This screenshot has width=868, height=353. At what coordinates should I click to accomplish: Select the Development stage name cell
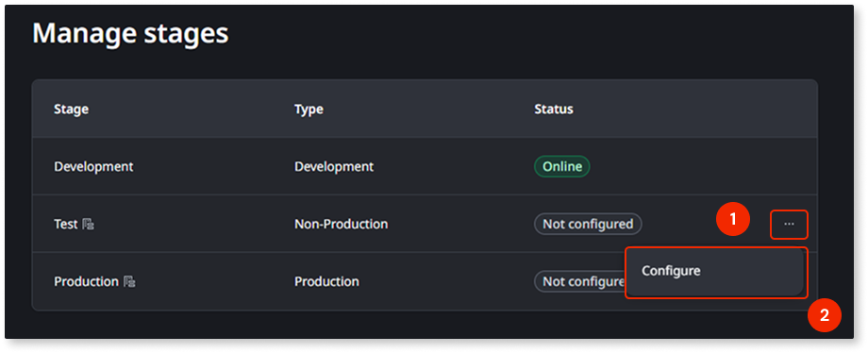click(93, 167)
